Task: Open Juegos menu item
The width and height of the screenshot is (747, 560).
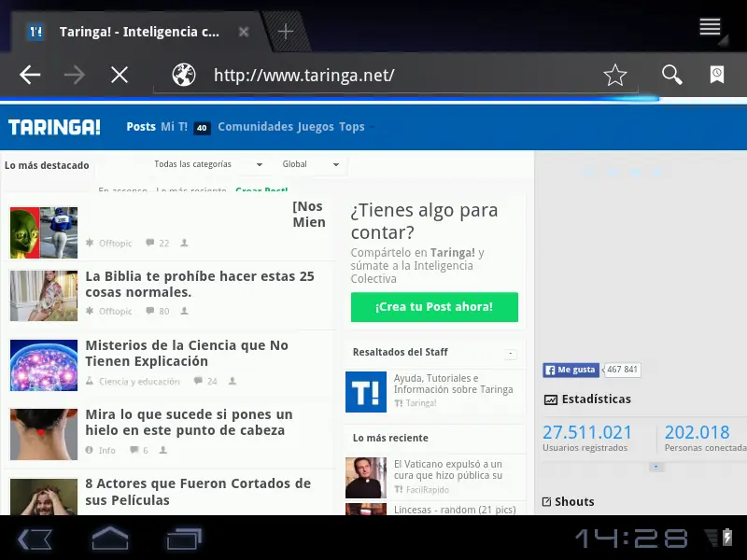Action: coord(316,127)
